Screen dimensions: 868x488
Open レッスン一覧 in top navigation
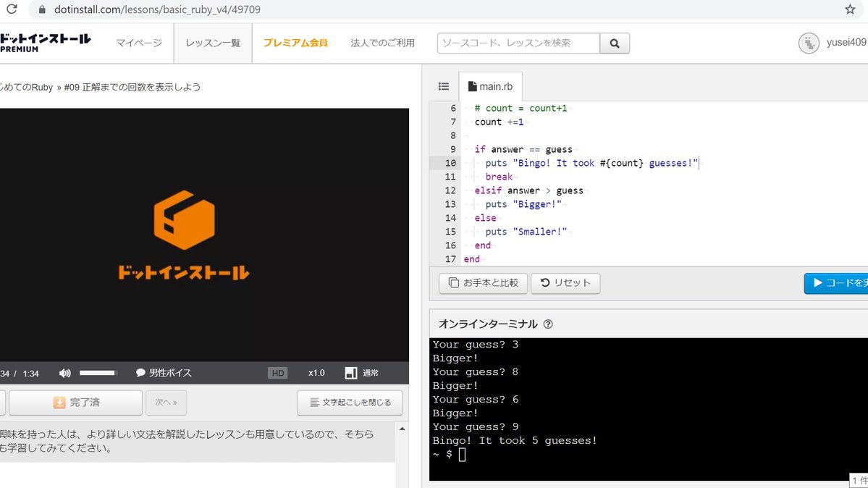click(213, 43)
